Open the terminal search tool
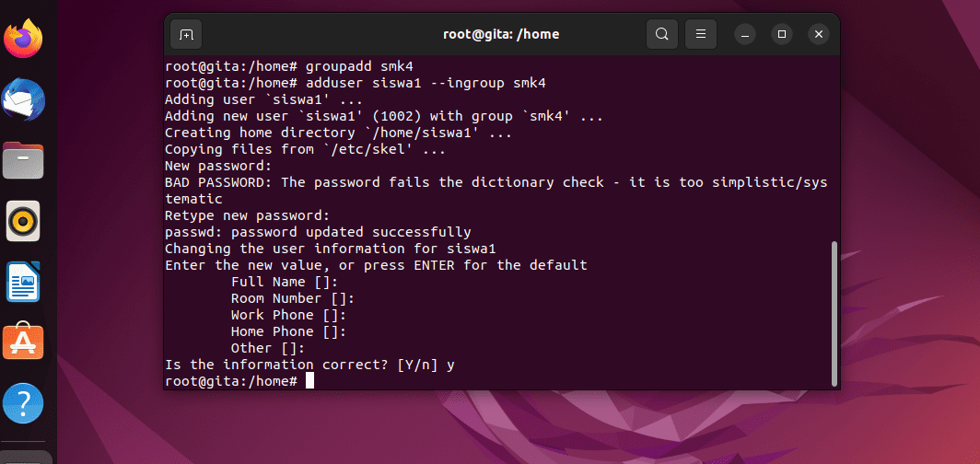Screen dimensions: 980x464 tap(662, 34)
